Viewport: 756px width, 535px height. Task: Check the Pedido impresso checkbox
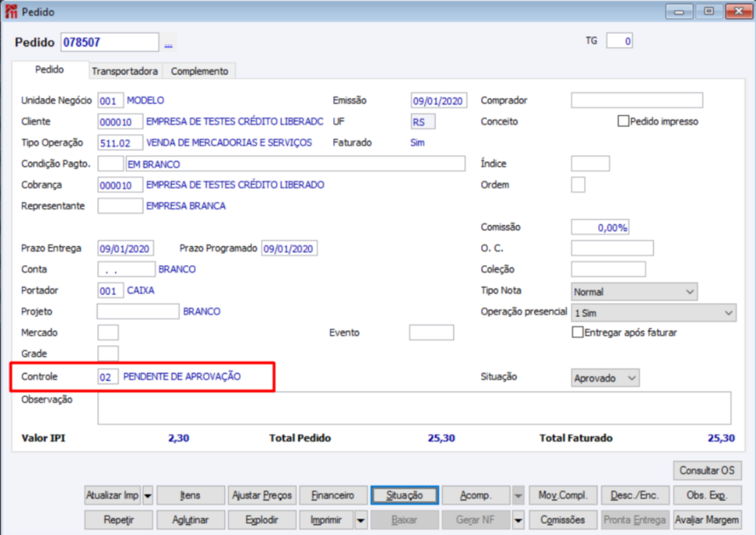[623, 121]
